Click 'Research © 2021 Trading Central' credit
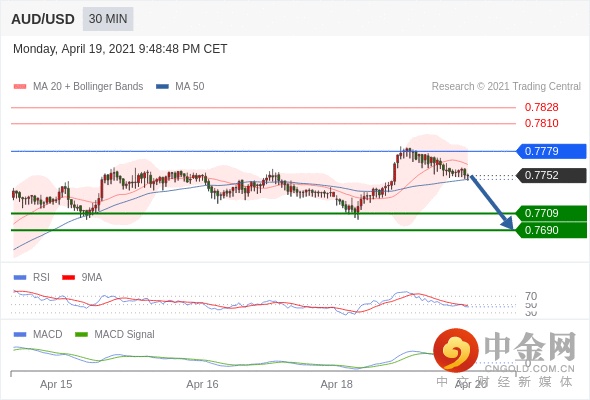The width and height of the screenshot is (590, 400). coord(506,87)
